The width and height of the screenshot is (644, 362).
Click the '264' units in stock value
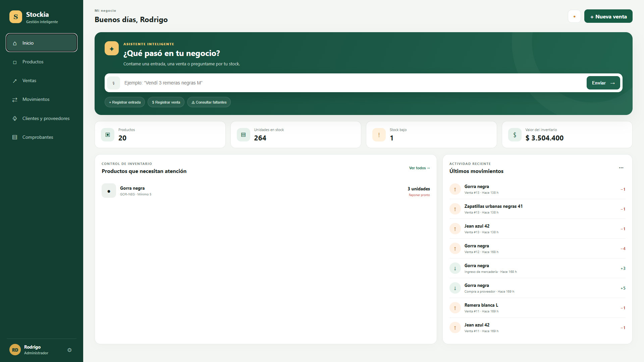click(260, 138)
